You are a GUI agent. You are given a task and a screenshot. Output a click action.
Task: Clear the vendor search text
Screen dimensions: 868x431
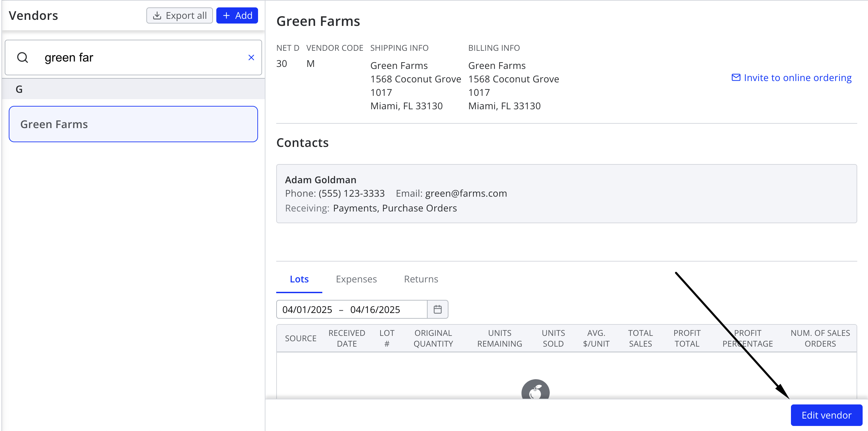click(251, 57)
